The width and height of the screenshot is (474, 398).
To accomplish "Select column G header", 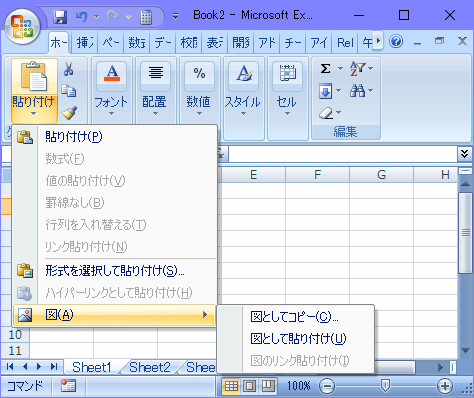I will click(x=381, y=174).
